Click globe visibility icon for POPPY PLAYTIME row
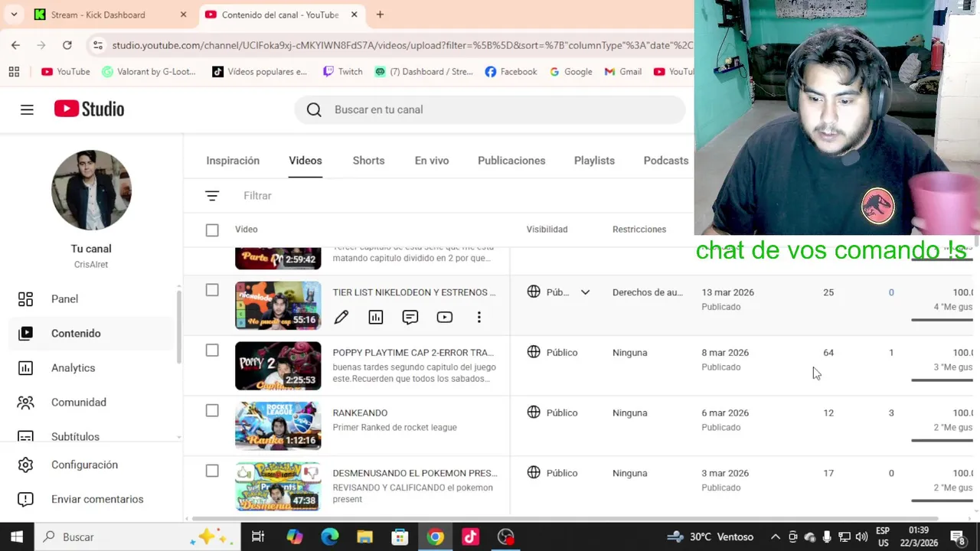Image resolution: width=980 pixels, height=551 pixels. [534, 352]
